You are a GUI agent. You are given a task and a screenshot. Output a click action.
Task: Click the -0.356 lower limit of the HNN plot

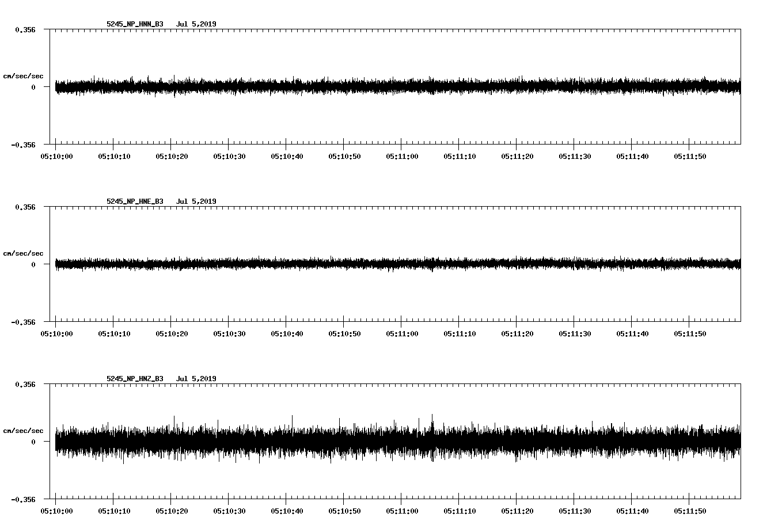pyautogui.click(x=23, y=145)
